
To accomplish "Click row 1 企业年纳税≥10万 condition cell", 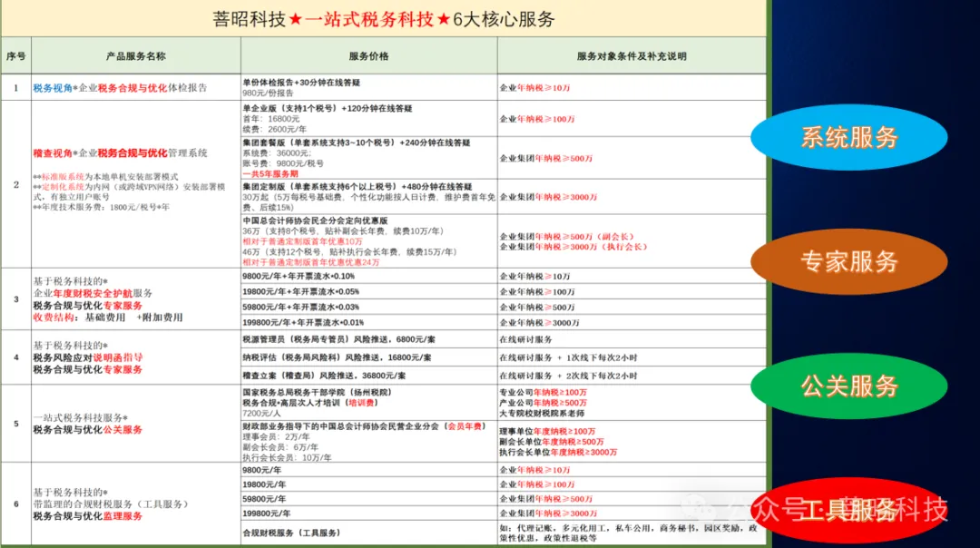I will [632, 87].
